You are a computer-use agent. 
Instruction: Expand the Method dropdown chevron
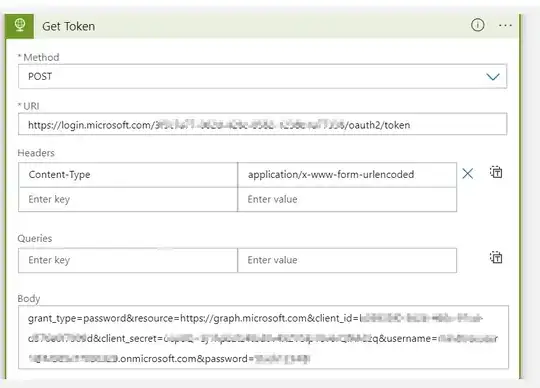click(493, 76)
